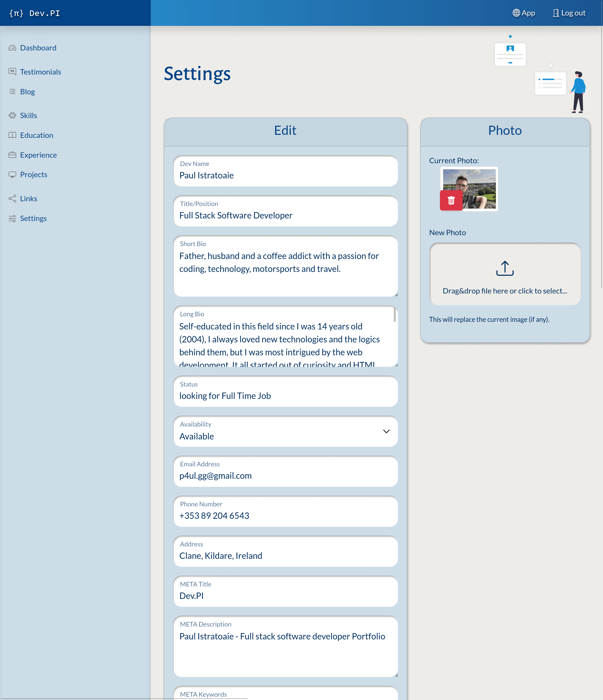Click the Dashboard gauge icon in sidebar

(x=12, y=48)
